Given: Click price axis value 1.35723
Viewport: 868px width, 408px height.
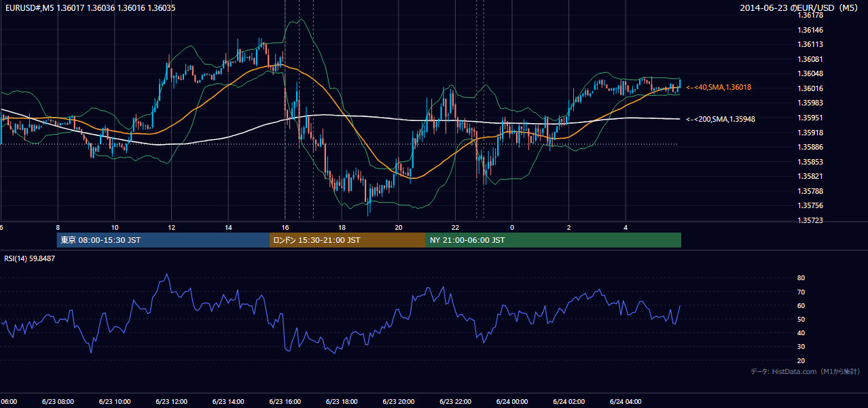Looking at the screenshot, I should 811,220.
